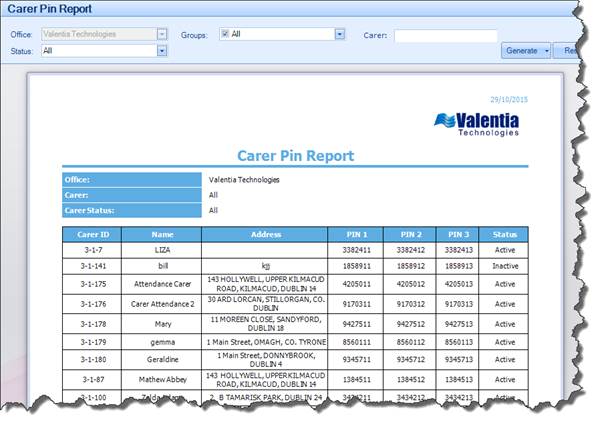
Task: Click PIN 3 value 4205013
Action: [x=458, y=284]
